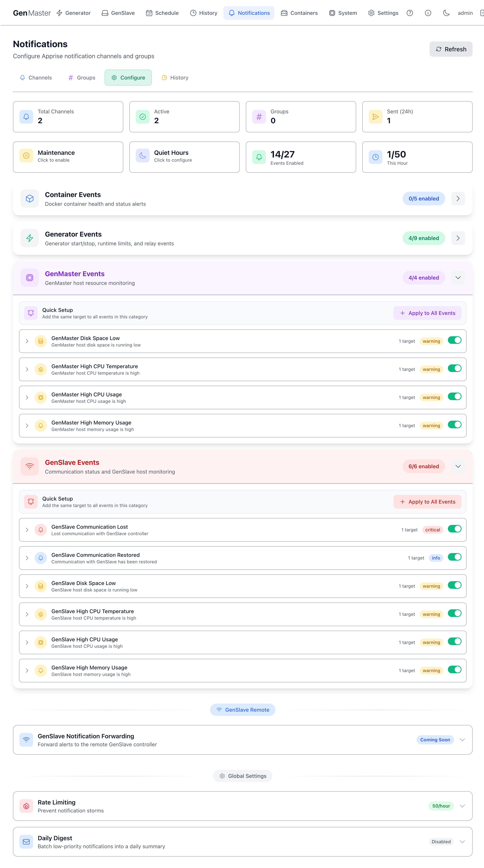Click the Container Events cube icon
The height and width of the screenshot is (868, 484).
click(30, 199)
